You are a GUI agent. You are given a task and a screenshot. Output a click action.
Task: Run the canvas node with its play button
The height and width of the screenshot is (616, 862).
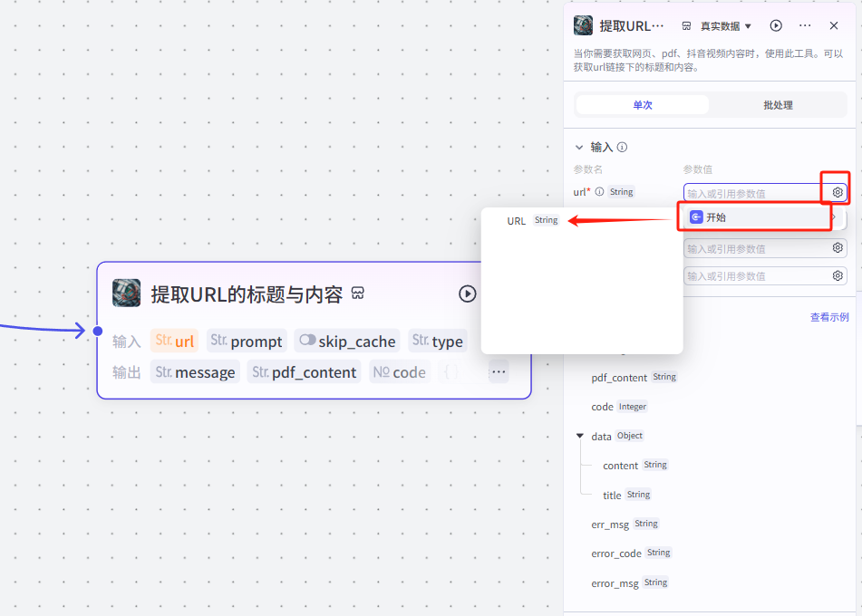468,294
